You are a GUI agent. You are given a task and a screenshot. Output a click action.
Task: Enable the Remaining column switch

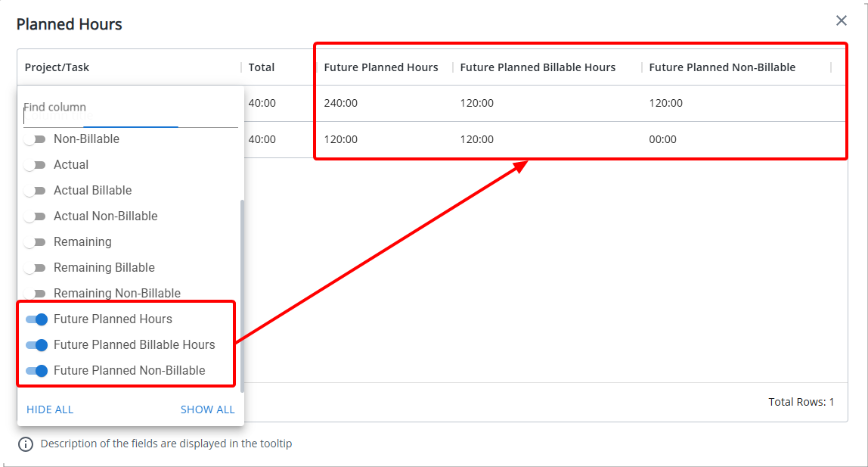[x=36, y=242]
